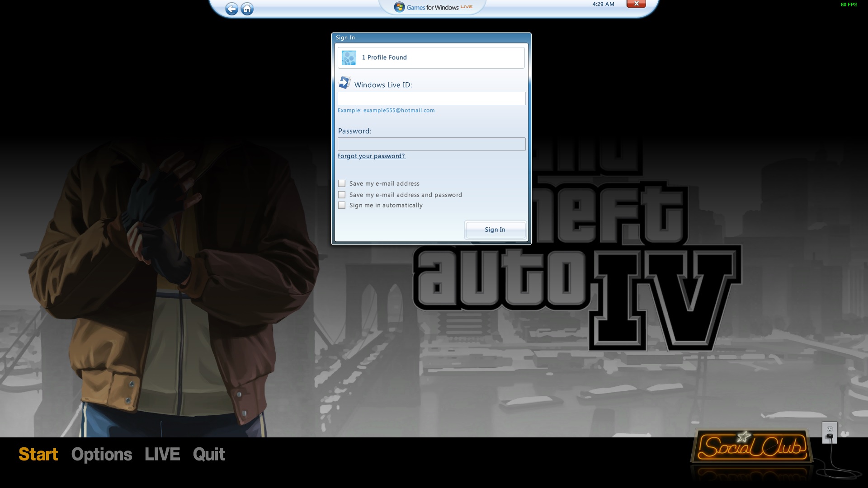
Task: Select the Start menu option
Action: (x=38, y=454)
